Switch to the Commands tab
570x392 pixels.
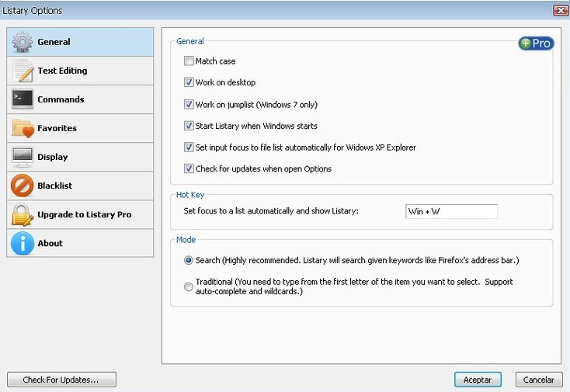[80, 99]
